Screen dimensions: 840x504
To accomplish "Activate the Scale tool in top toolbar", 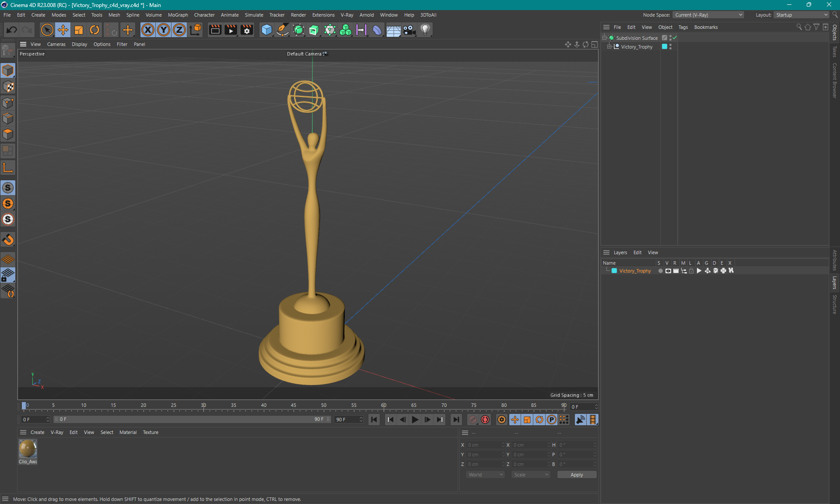I will pos(79,30).
